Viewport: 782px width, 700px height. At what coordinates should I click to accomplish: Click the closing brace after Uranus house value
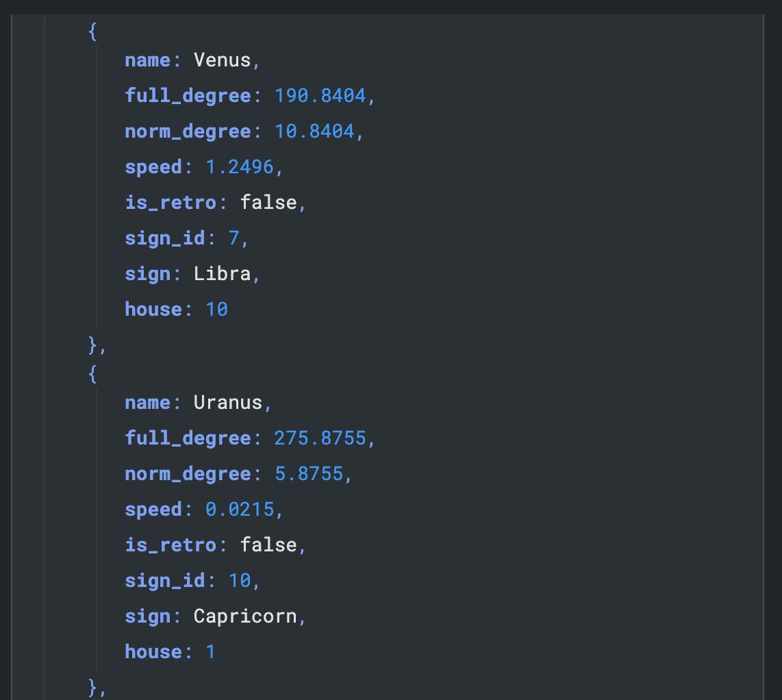(x=92, y=686)
